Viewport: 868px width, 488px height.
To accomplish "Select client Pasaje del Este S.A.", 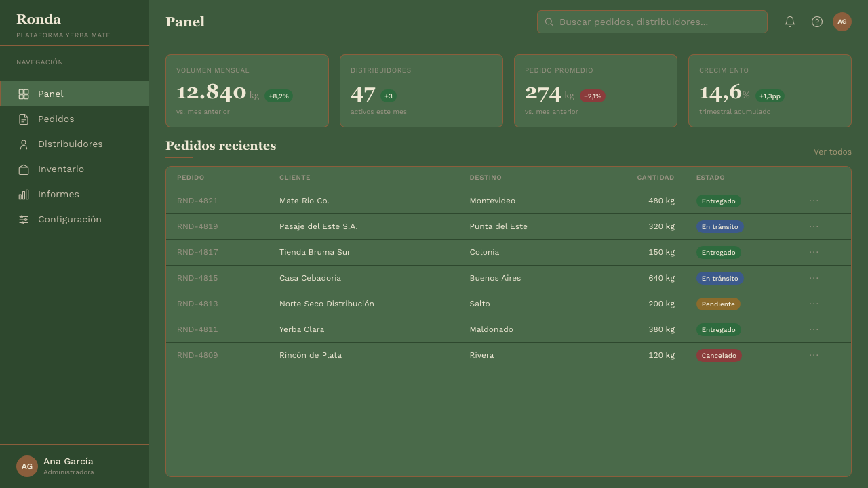I will click(x=319, y=226).
